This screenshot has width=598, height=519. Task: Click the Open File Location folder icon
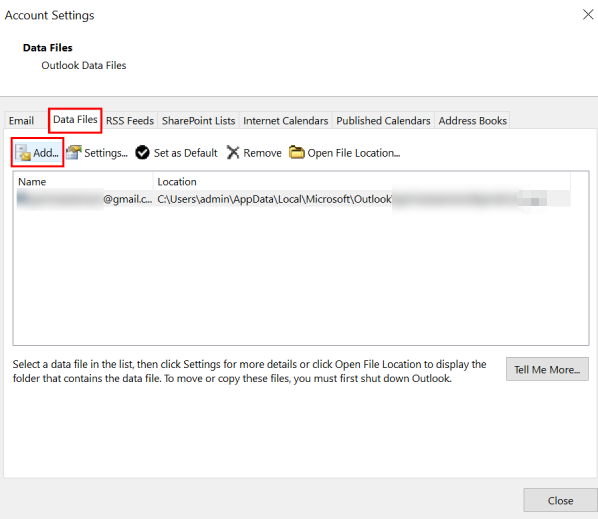[296, 152]
